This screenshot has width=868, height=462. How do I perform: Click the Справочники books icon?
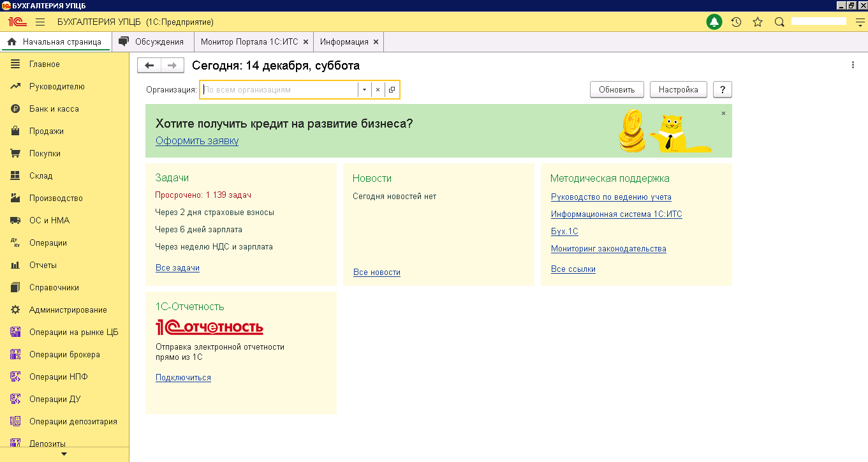tap(15, 287)
